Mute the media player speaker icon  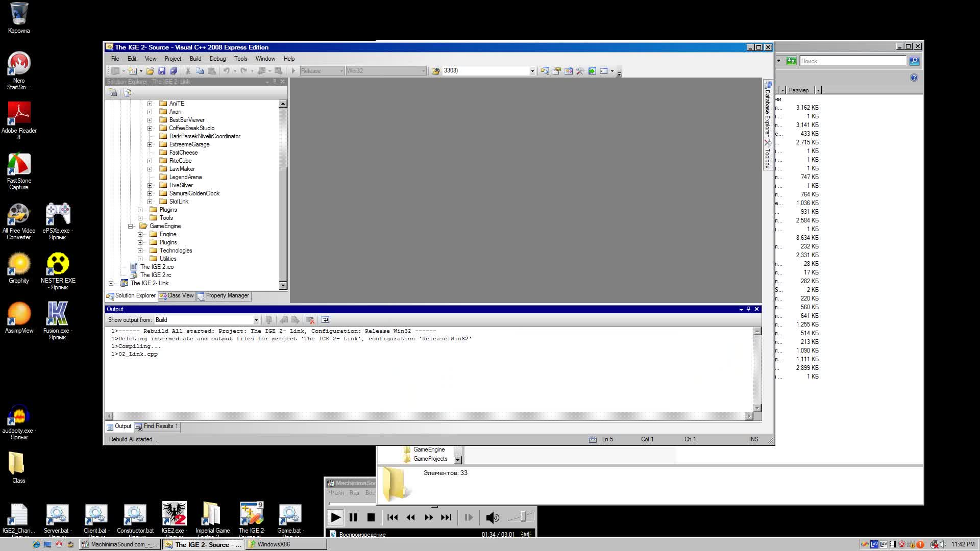tap(492, 518)
